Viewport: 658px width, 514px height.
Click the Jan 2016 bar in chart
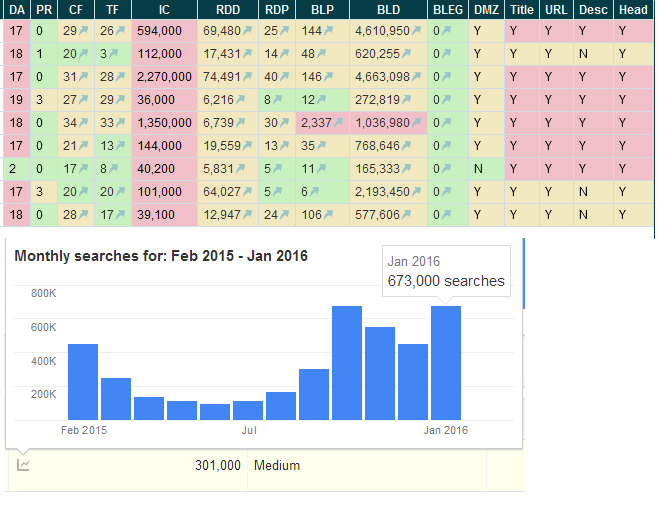pyautogui.click(x=446, y=363)
